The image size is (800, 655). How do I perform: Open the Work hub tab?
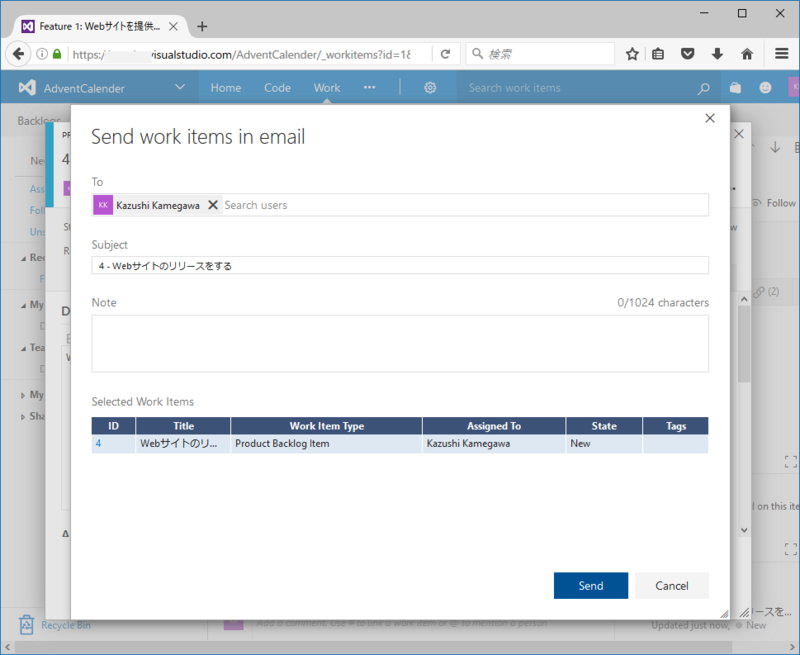(327, 88)
